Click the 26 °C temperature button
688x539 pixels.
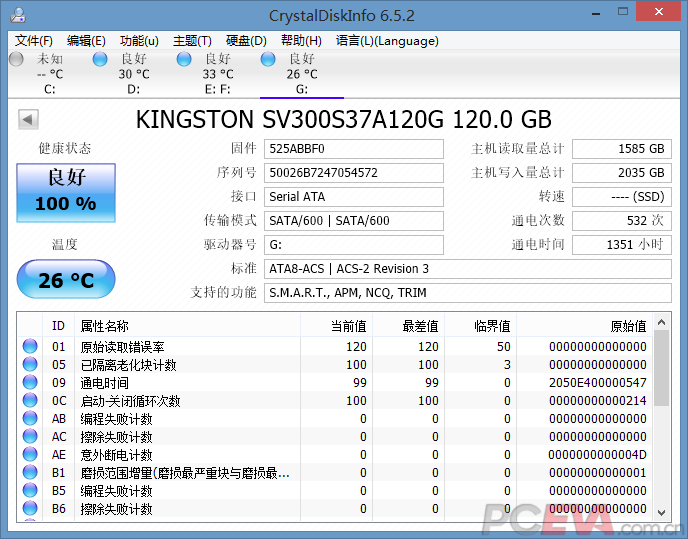(66, 279)
